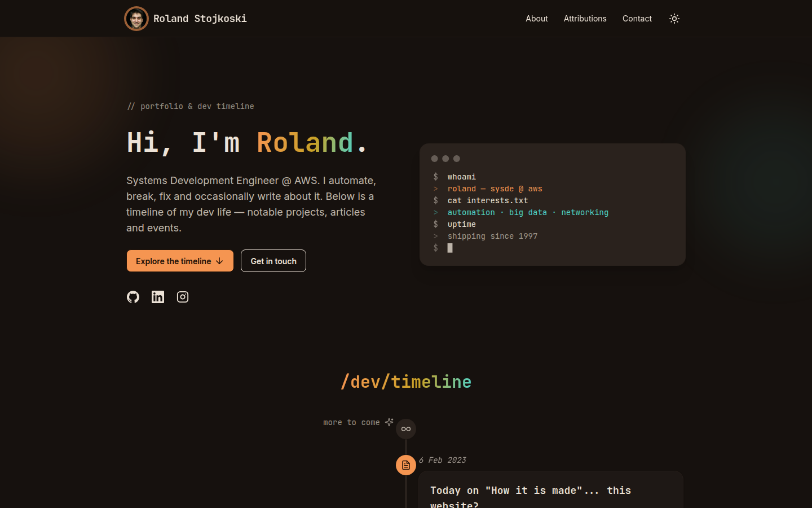Click Roland's avatar photo in header
Screen dimensions: 812x508
point(136,19)
